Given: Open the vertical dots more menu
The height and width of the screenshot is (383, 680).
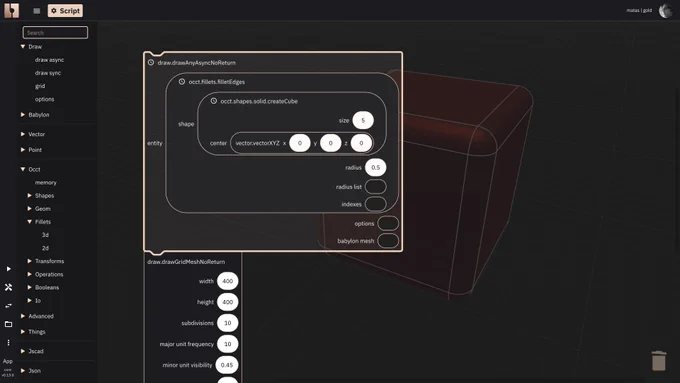Looking at the screenshot, I should point(8,343).
